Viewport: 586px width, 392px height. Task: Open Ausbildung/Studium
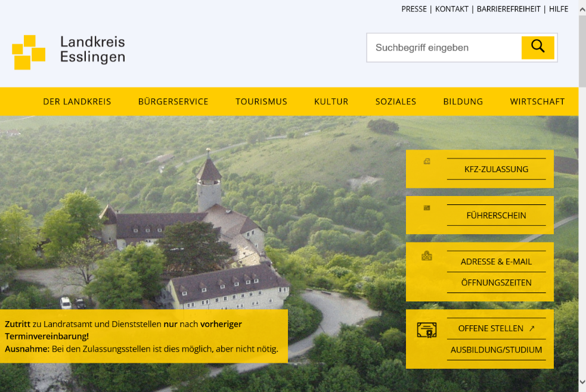(497, 350)
